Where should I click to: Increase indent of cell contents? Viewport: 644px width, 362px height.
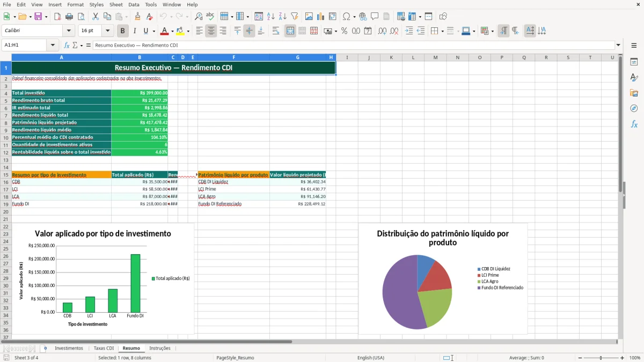[x=409, y=31]
